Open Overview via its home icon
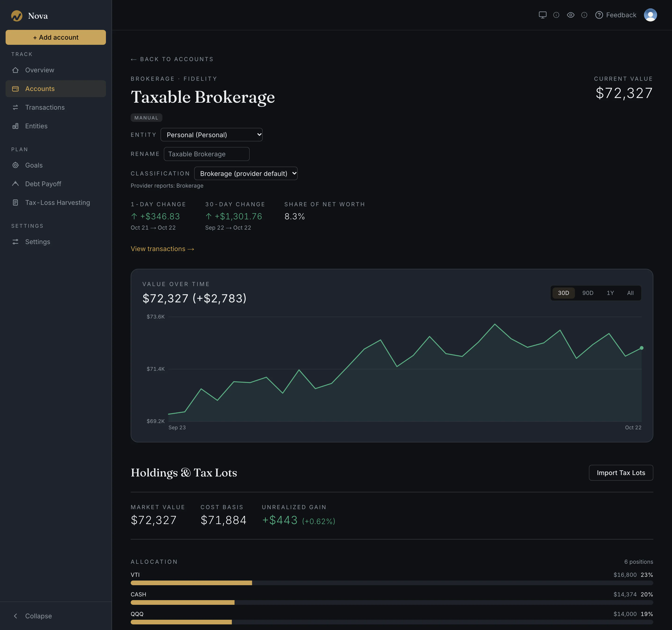This screenshot has width=672, height=630. click(x=15, y=70)
